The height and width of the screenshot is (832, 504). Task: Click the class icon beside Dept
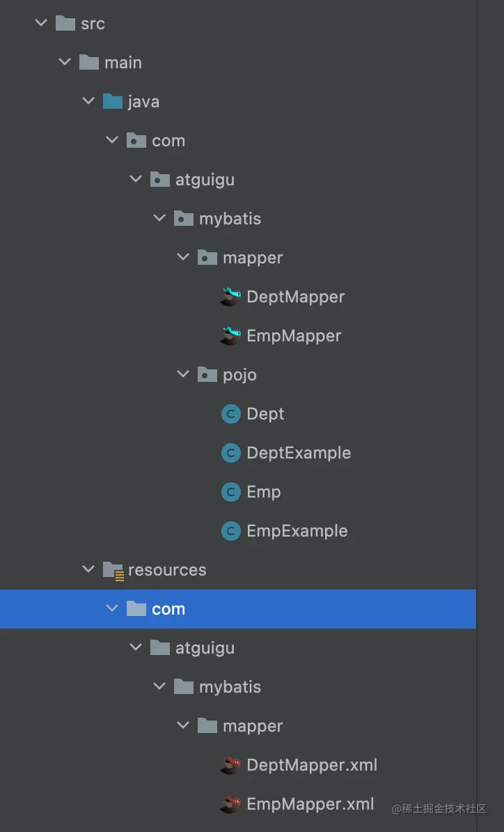230,414
